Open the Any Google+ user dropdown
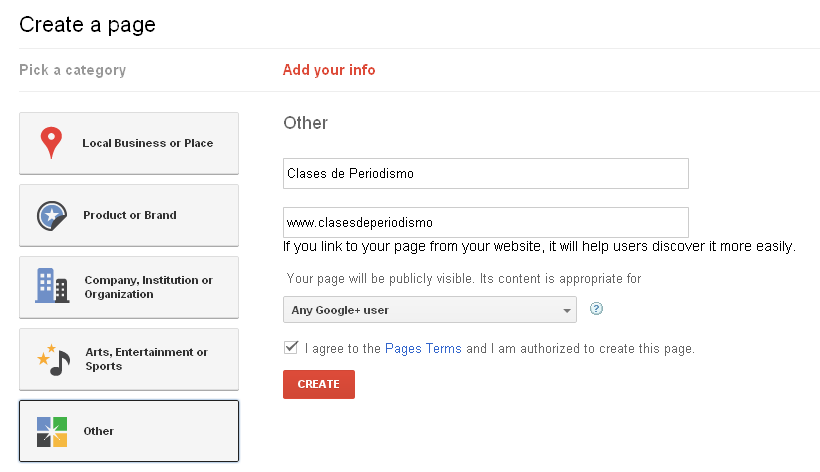The height and width of the screenshot is (472, 820). click(429, 309)
